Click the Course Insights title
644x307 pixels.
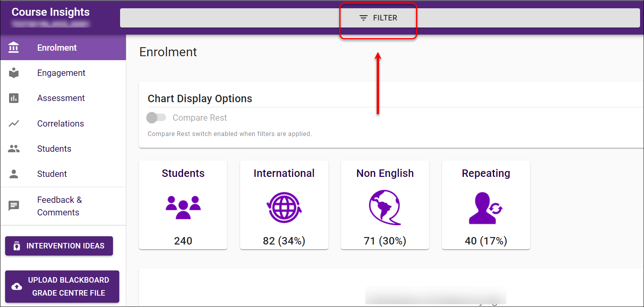[x=51, y=12]
